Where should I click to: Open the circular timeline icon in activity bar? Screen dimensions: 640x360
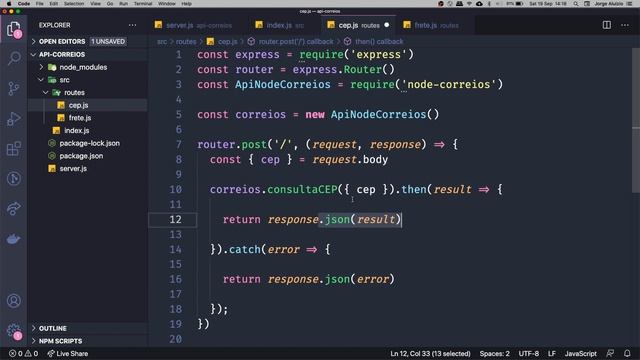[x=14, y=178]
